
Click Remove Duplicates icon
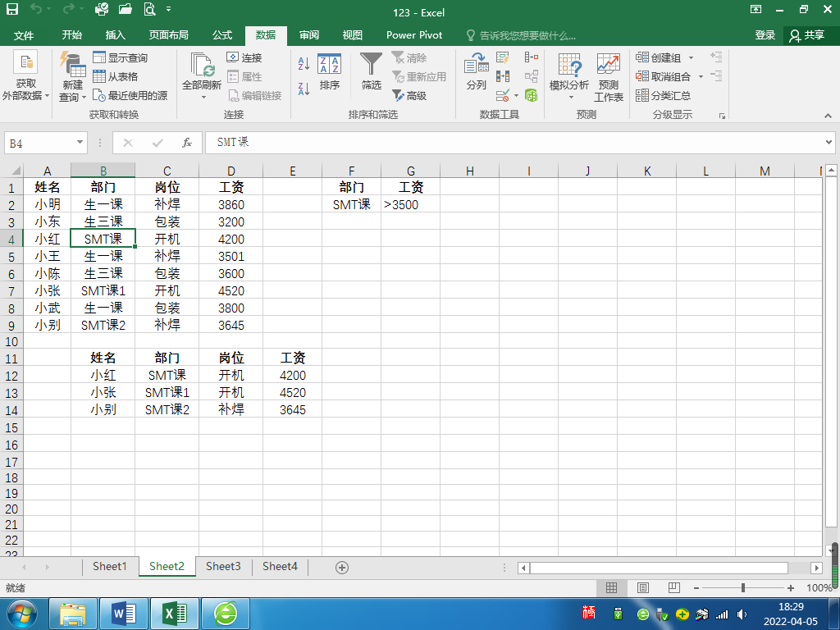coord(503,76)
